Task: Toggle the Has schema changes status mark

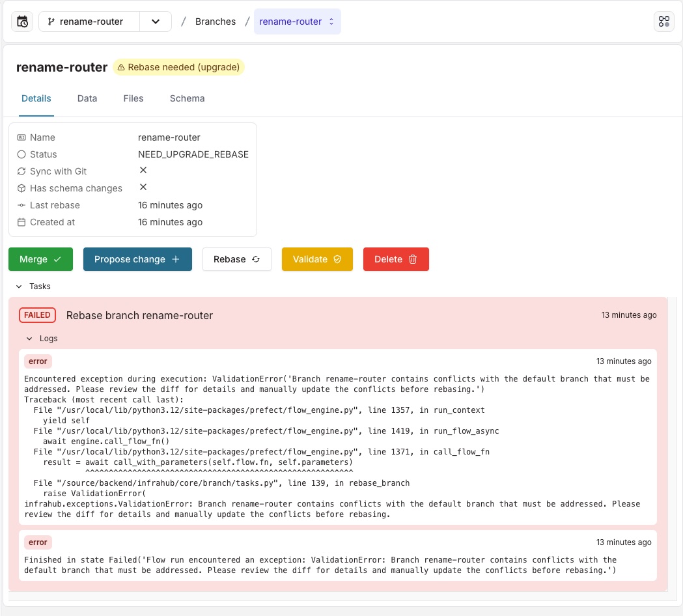Action: click(x=143, y=187)
